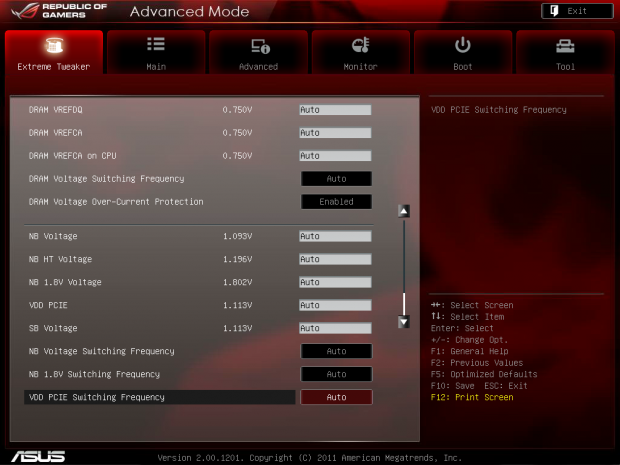
Task: Click the Boot tab power icon
Action: 462,45
